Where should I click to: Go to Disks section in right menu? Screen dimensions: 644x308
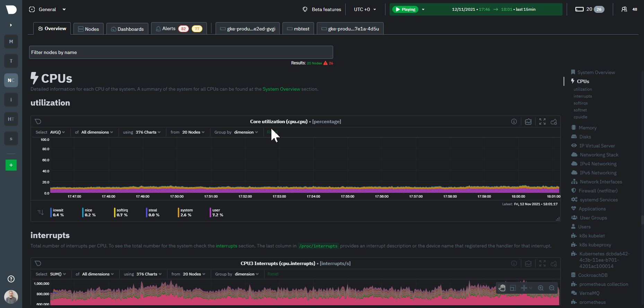(x=581, y=137)
